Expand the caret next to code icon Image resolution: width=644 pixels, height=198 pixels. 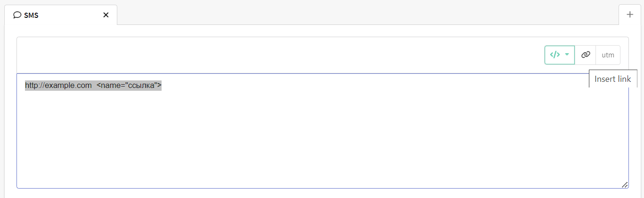[x=567, y=55]
